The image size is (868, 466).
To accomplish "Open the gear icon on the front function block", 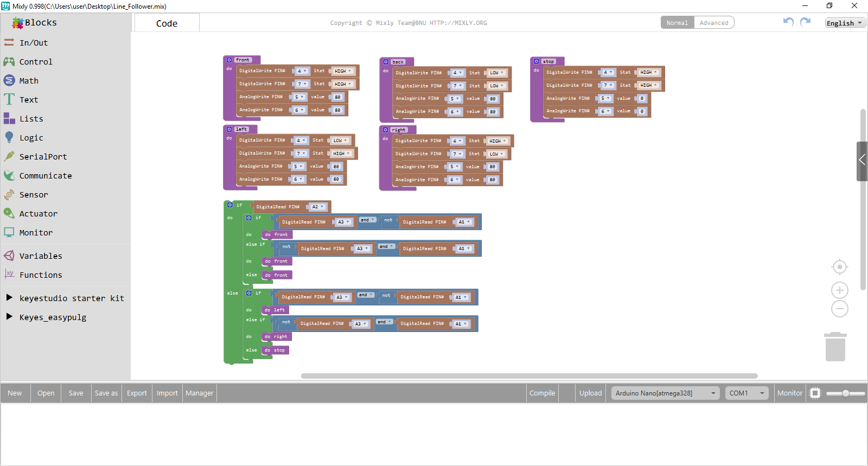I will pyautogui.click(x=229, y=60).
